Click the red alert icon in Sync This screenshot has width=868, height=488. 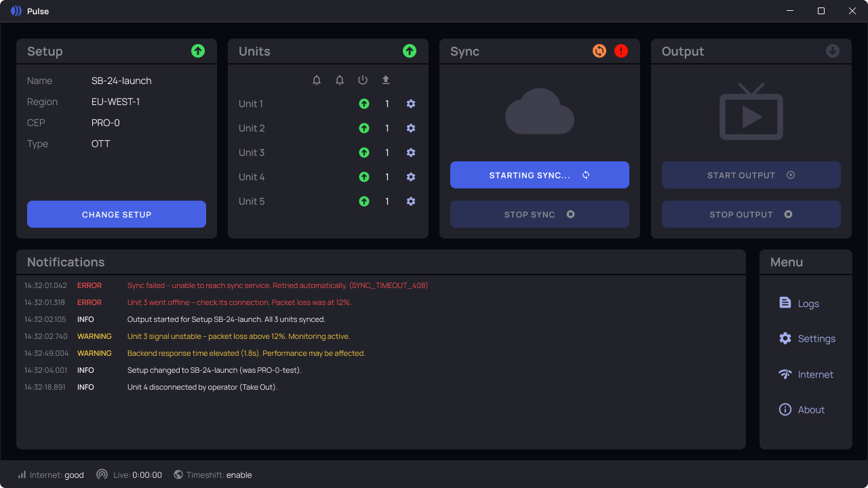(x=621, y=51)
